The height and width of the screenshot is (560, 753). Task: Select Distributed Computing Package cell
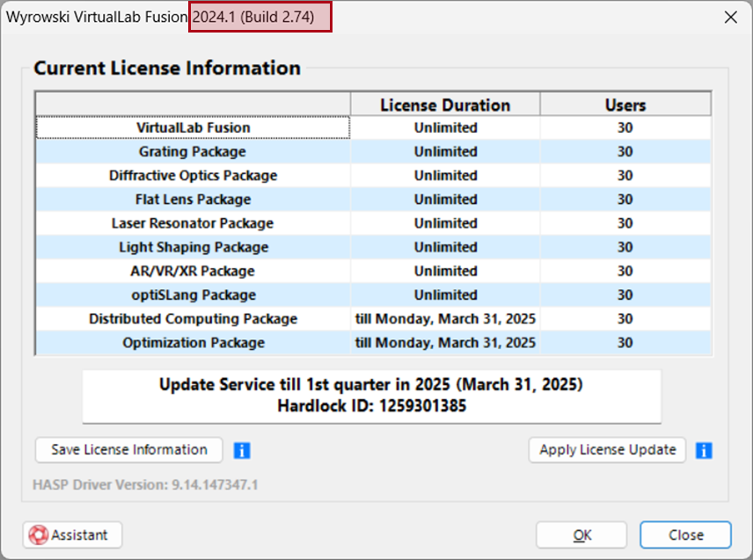coord(193,318)
